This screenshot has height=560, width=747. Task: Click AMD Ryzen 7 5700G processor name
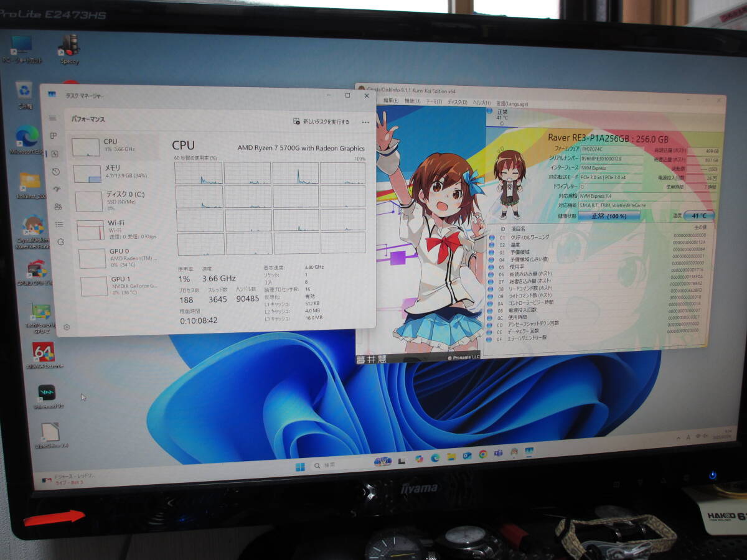coord(301,148)
